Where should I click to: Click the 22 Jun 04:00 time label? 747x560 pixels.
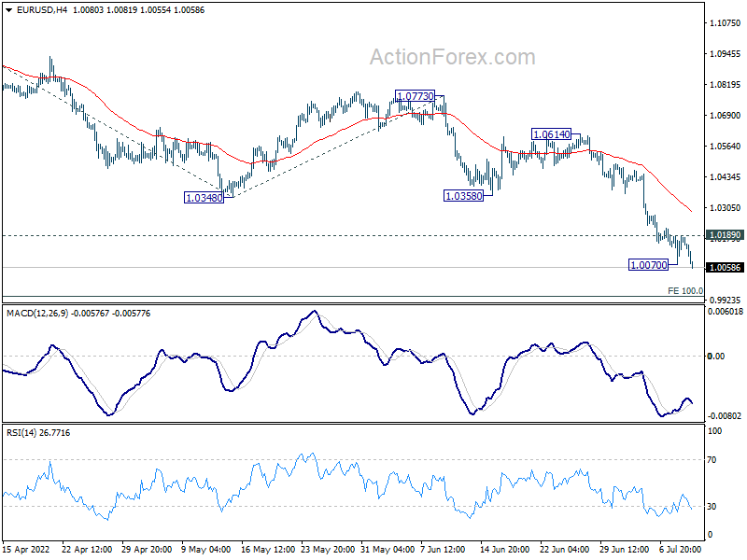(x=564, y=550)
